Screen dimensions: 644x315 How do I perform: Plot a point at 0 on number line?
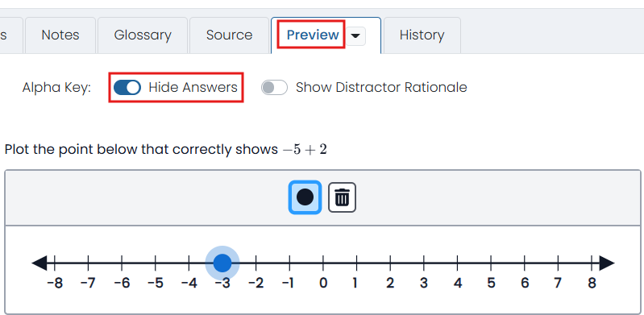323,263
